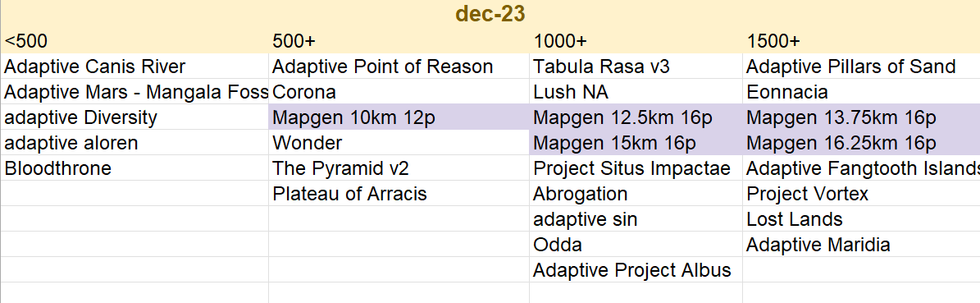Screen dimensions: 980x303
Task: Select the Project Situs Impactae cell
Action: tap(636, 168)
